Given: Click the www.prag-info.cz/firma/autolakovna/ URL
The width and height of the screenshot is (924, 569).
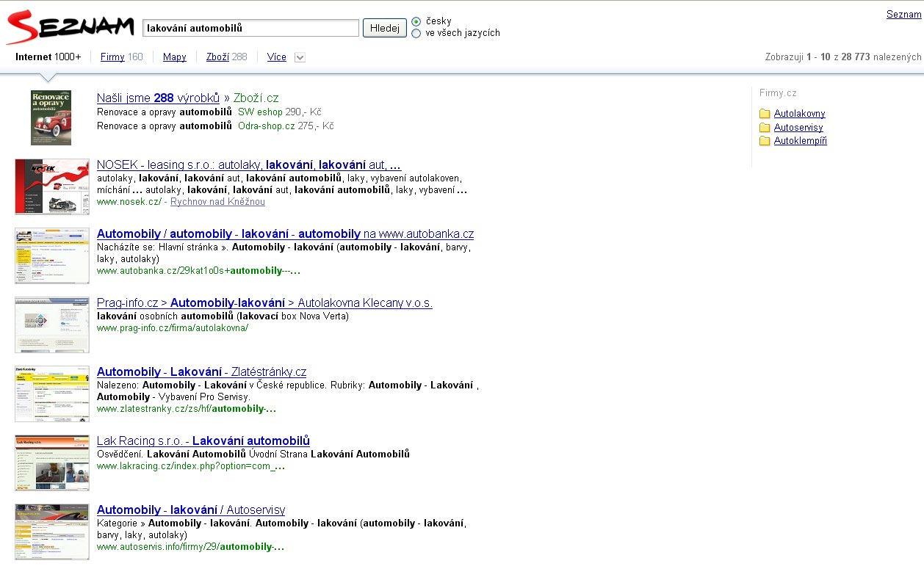Looking at the screenshot, I should coord(173,327).
